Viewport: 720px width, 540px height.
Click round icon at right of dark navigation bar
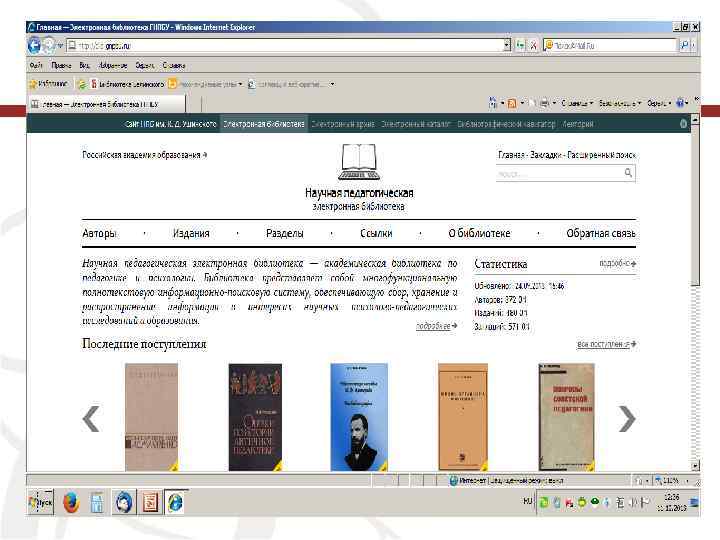(x=683, y=124)
